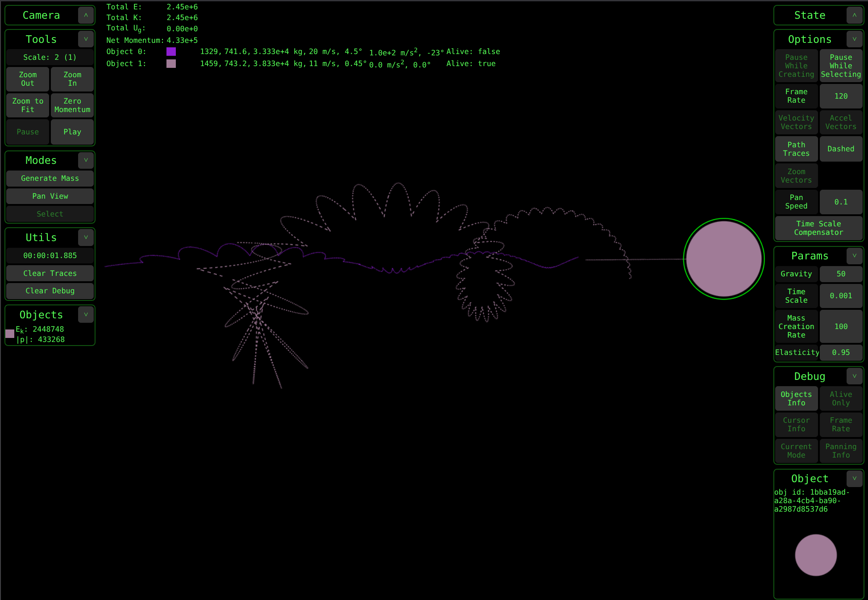868x600 pixels.
Task: Click the Camera panel title
Action: (x=41, y=15)
